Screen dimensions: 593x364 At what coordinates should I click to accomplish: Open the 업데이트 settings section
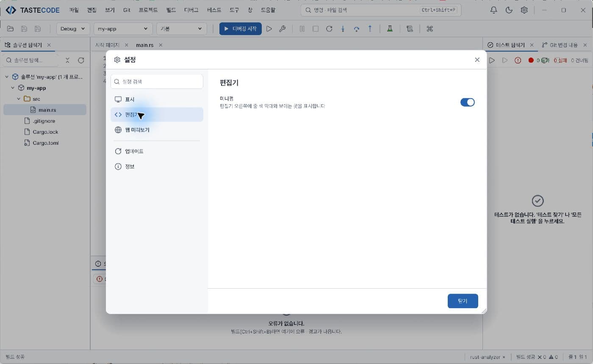tap(157, 151)
